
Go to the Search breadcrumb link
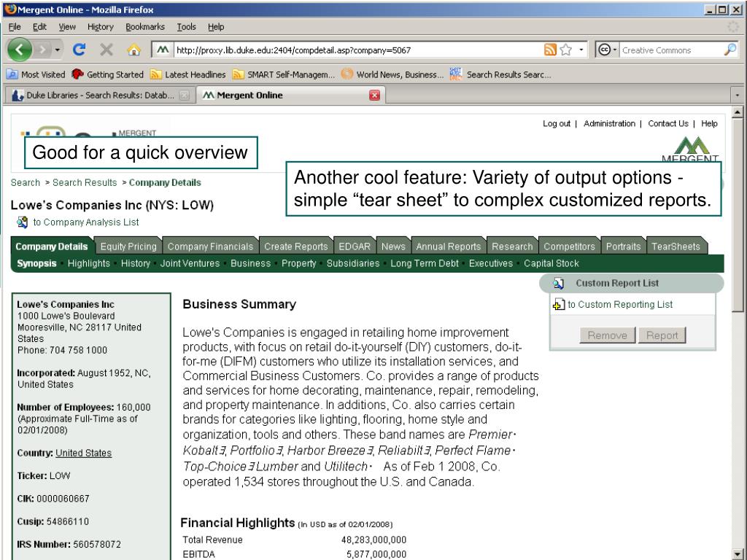coord(26,182)
